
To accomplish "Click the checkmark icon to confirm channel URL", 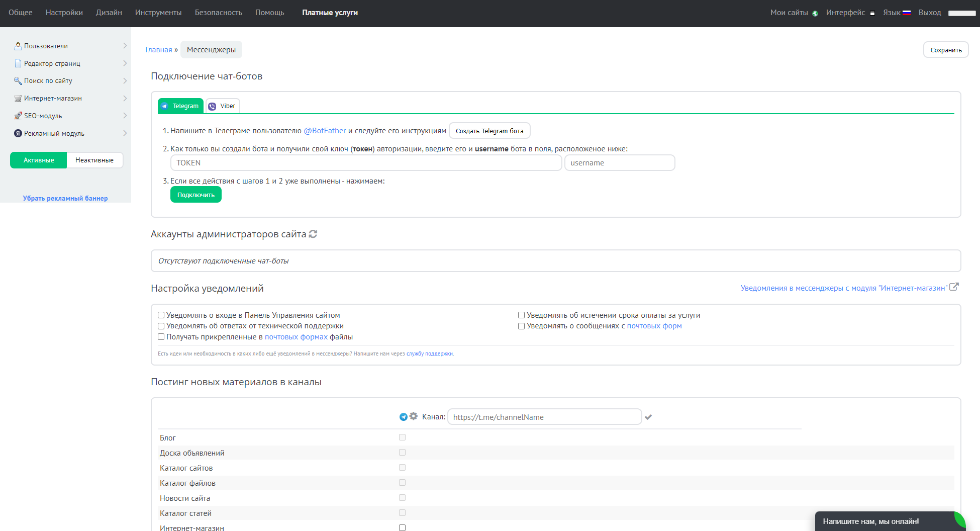I will 648,417.
